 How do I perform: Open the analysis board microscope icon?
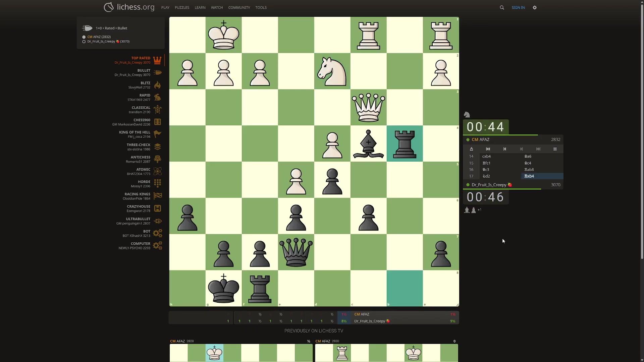point(471,149)
